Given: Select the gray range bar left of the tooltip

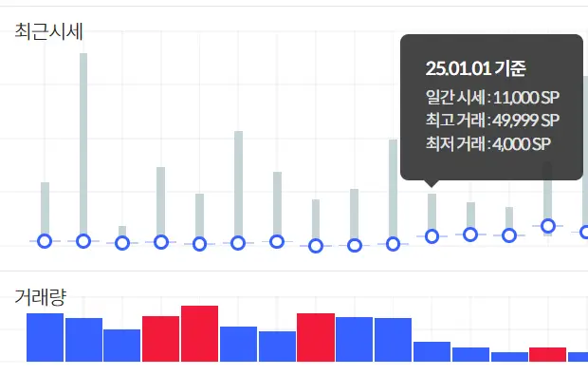Looking at the screenshot, I should click(393, 189).
